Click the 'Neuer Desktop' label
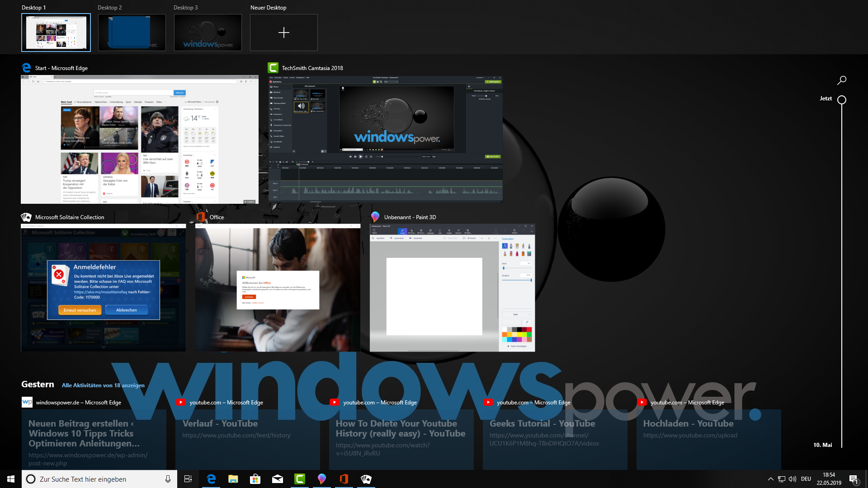 268,8
